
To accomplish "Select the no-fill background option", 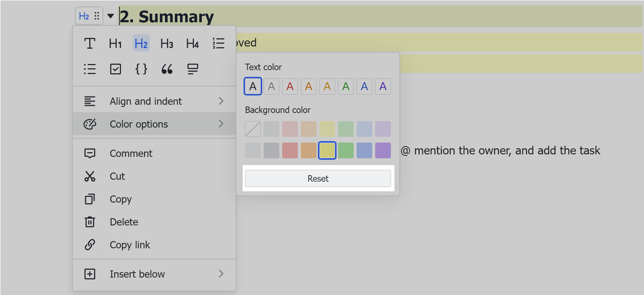I will tap(253, 129).
